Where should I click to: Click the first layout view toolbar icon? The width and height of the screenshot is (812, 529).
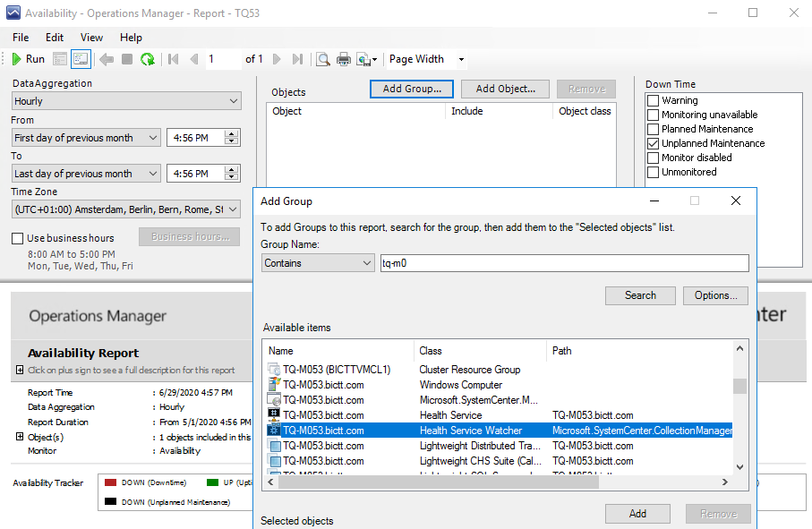tap(60, 59)
